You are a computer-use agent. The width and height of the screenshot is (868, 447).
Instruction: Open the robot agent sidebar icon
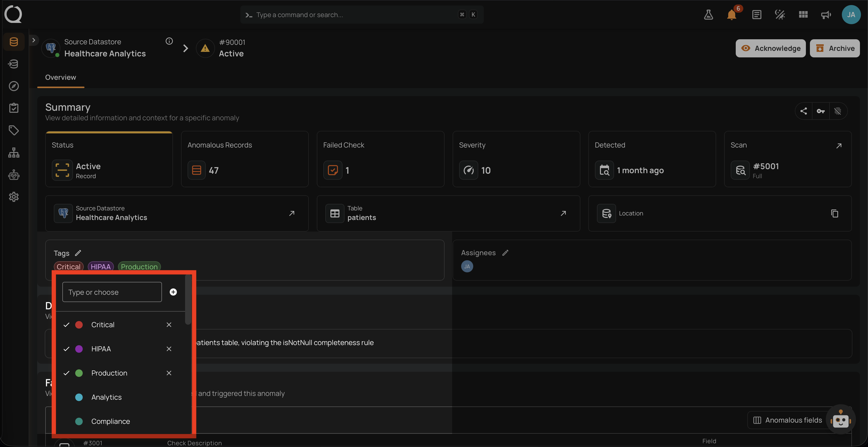14,175
